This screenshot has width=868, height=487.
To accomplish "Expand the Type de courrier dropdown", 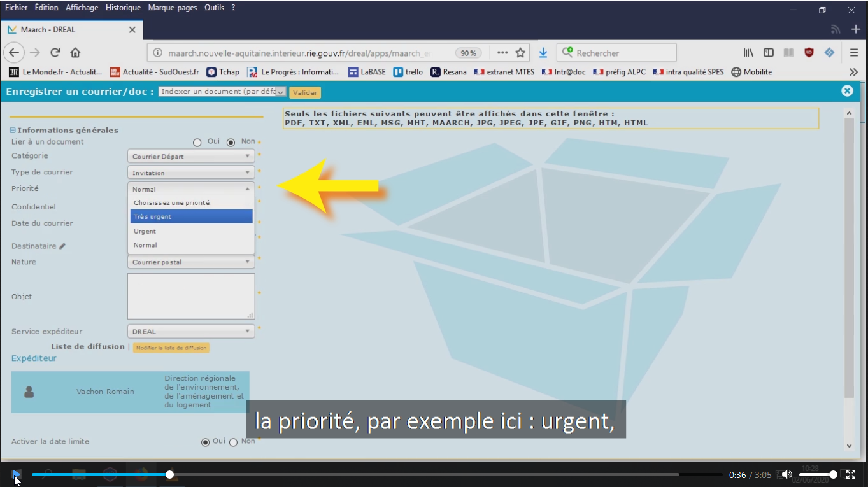I will pos(191,173).
